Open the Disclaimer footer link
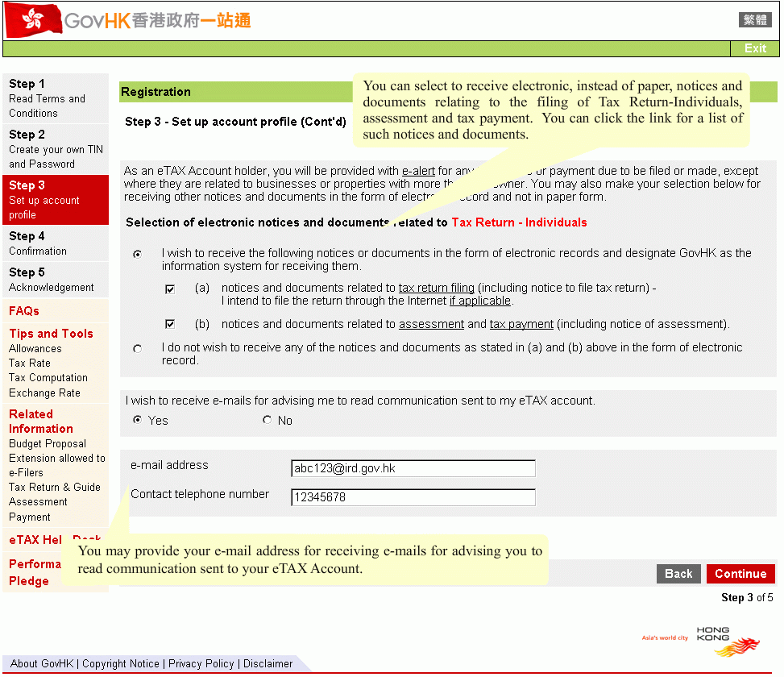784x677 pixels. (x=268, y=663)
